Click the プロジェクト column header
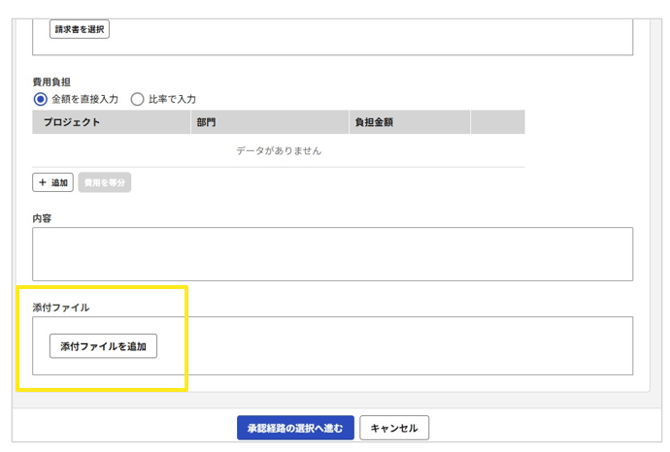The height and width of the screenshot is (452, 670). (70, 122)
